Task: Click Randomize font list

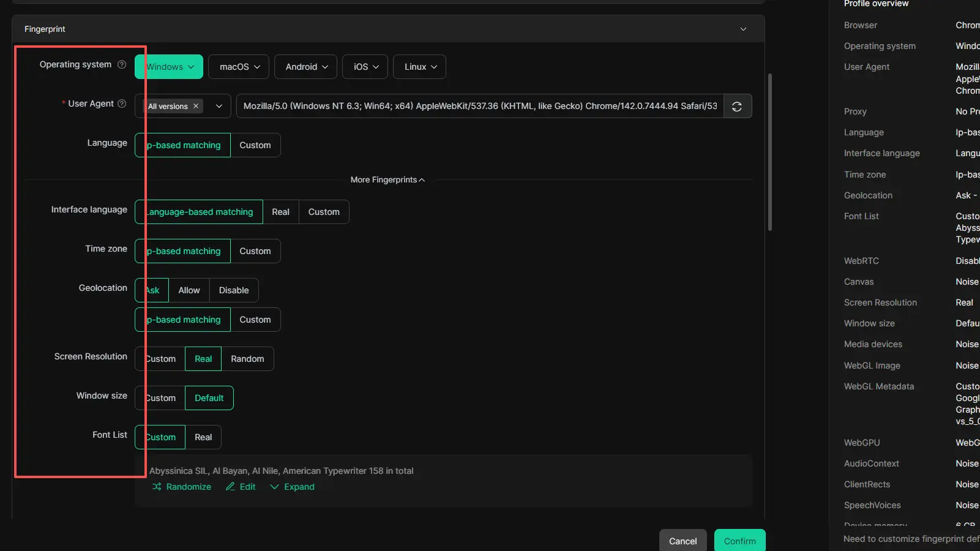Action: pos(182,487)
